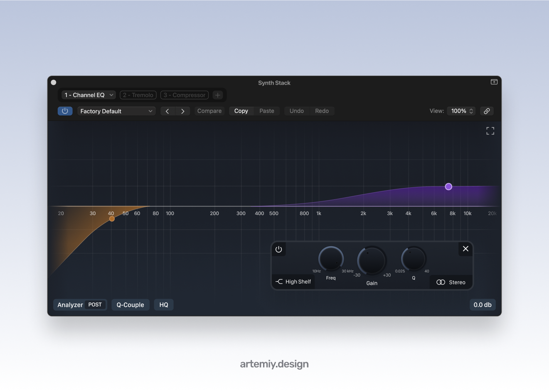This screenshot has height=392, width=549.
Task: Enable HQ mode
Action: click(x=164, y=305)
